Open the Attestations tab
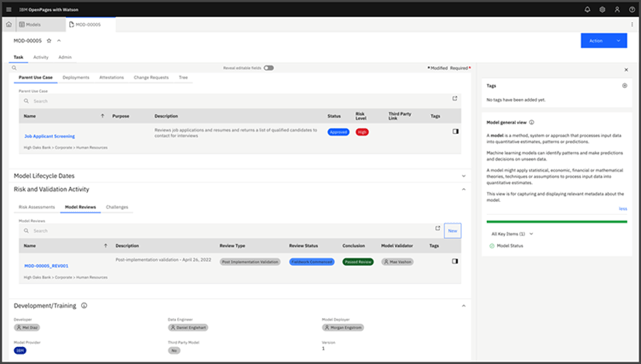 tap(111, 77)
